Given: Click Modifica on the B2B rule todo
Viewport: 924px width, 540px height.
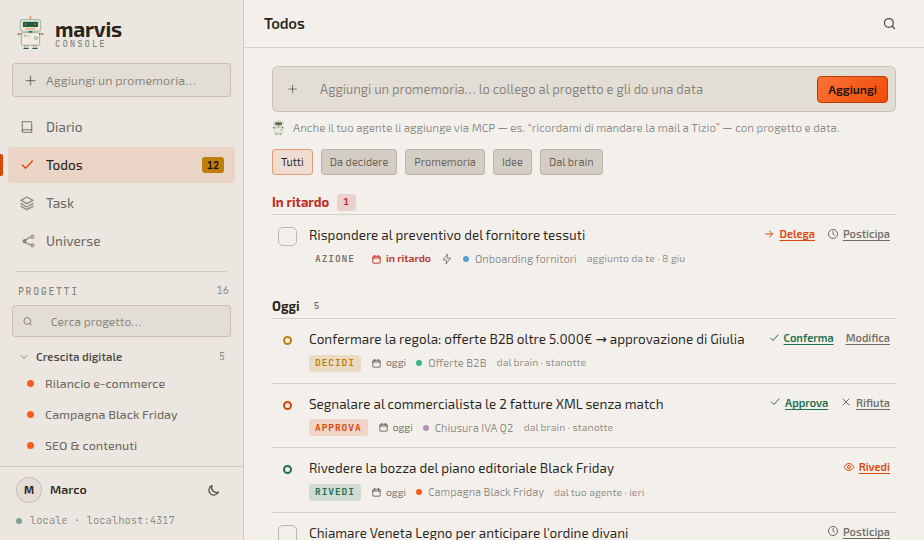Looking at the screenshot, I should pyautogui.click(x=867, y=338).
